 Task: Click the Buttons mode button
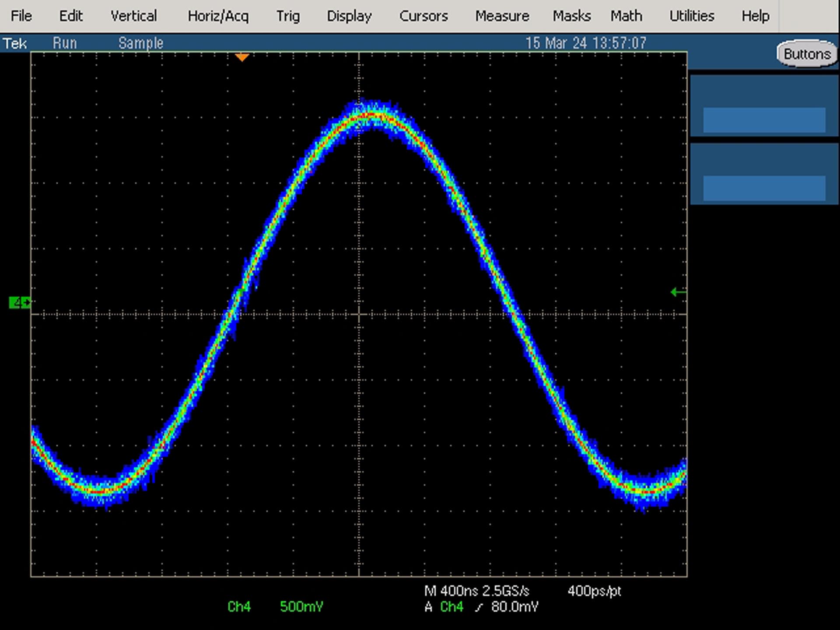pyautogui.click(x=807, y=54)
